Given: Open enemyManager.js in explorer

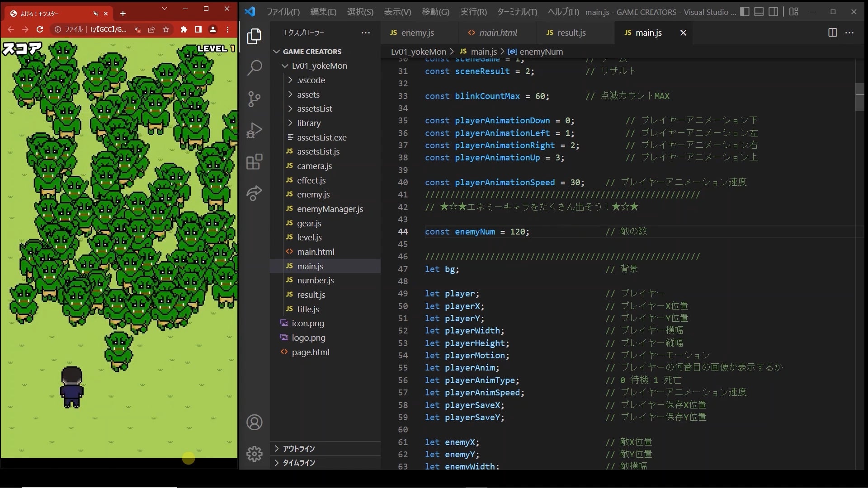Looking at the screenshot, I should (330, 209).
